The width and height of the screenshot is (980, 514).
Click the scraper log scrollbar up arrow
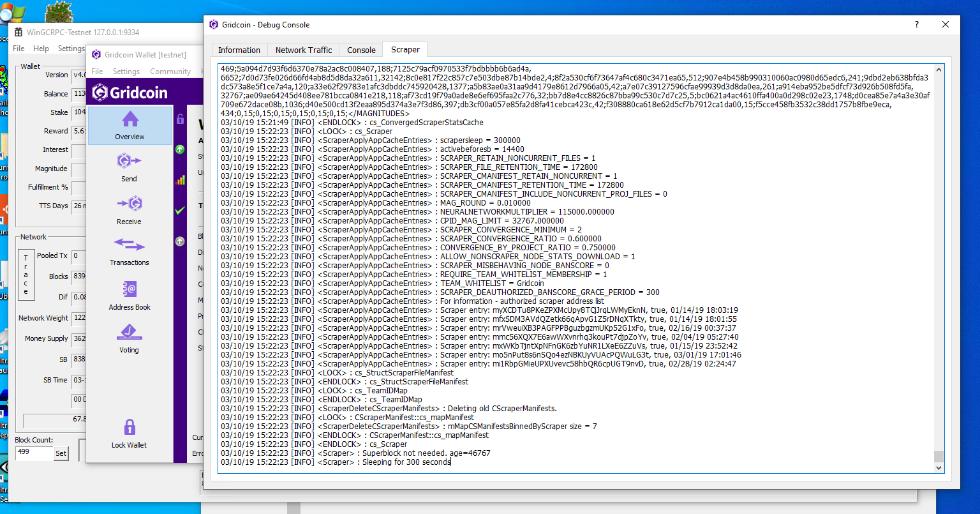pyautogui.click(x=938, y=70)
